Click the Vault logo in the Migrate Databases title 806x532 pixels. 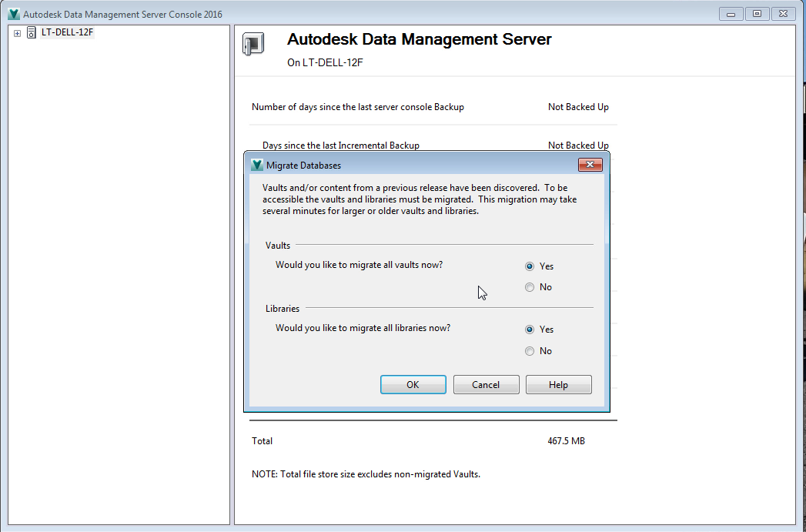coord(257,165)
